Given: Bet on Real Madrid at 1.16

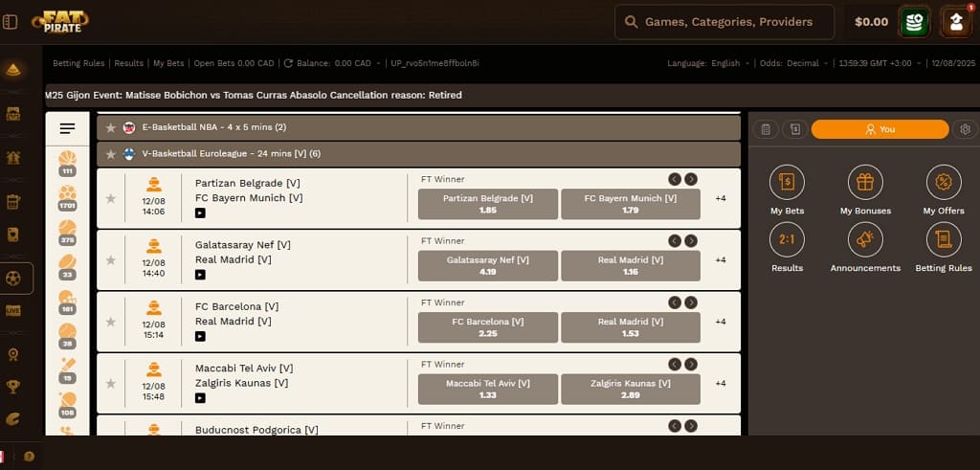Looking at the screenshot, I should point(630,265).
